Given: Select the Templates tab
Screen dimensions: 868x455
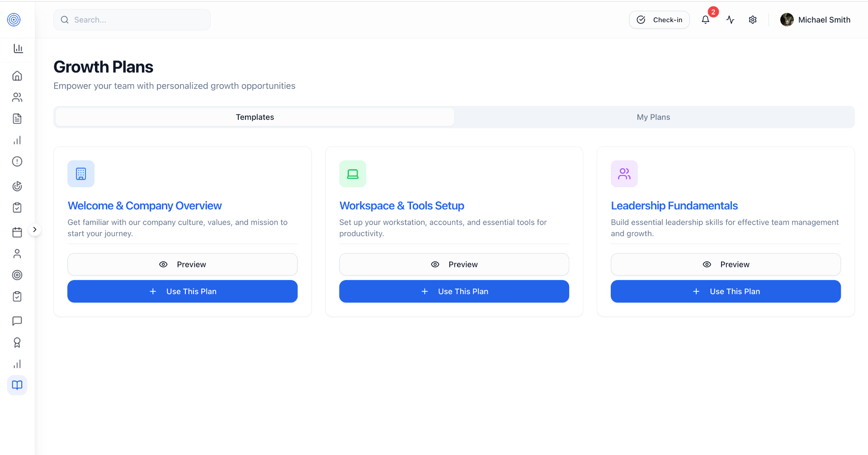Looking at the screenshot, I should click(255, 117).
